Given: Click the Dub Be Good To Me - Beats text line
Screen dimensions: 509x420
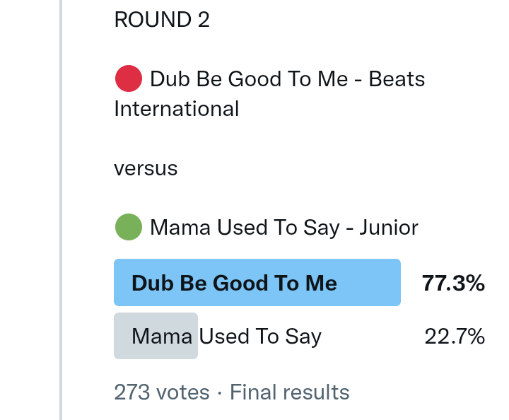Looking at the screenshot, I should pyautogui.click(x=287, y=78).
